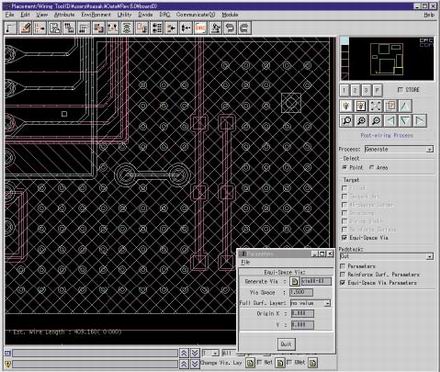The image size is (440, 372).
Task: Toggle the Net checkbox at the bottom
Action: pyautogui.click(x=260, y=362)
